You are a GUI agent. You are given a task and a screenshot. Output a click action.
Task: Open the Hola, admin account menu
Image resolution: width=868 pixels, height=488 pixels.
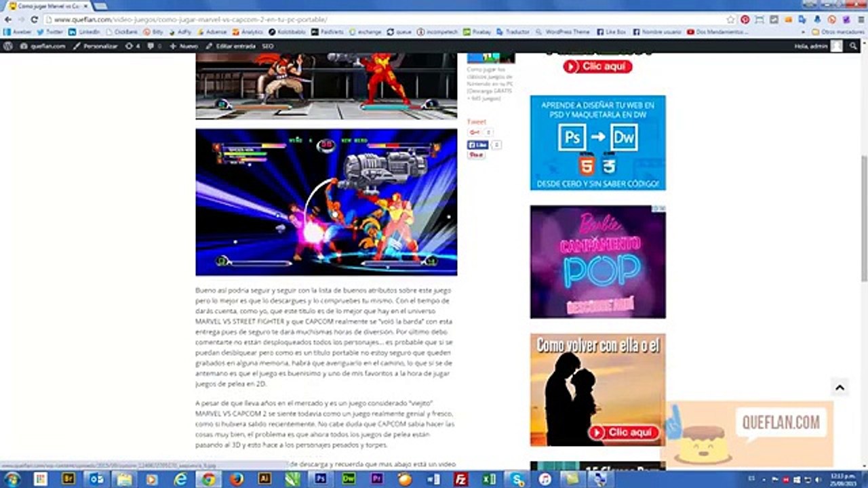pyautogui.click(x=818, y=46)
